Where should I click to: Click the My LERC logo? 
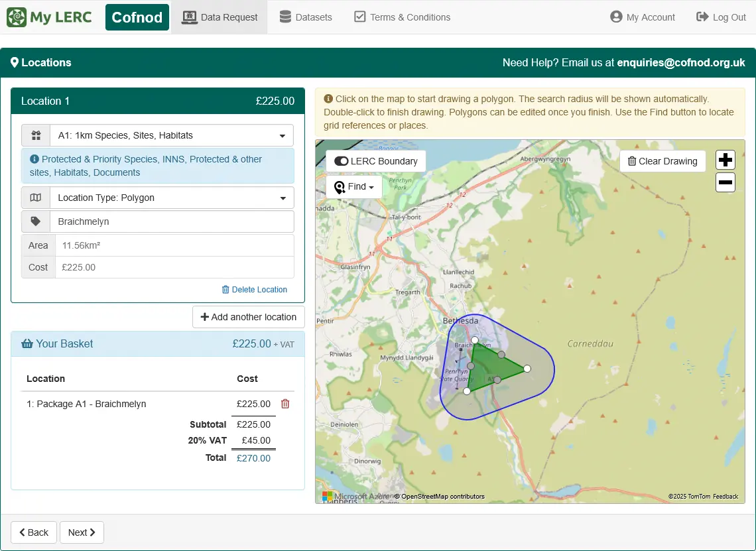(49, 17)
